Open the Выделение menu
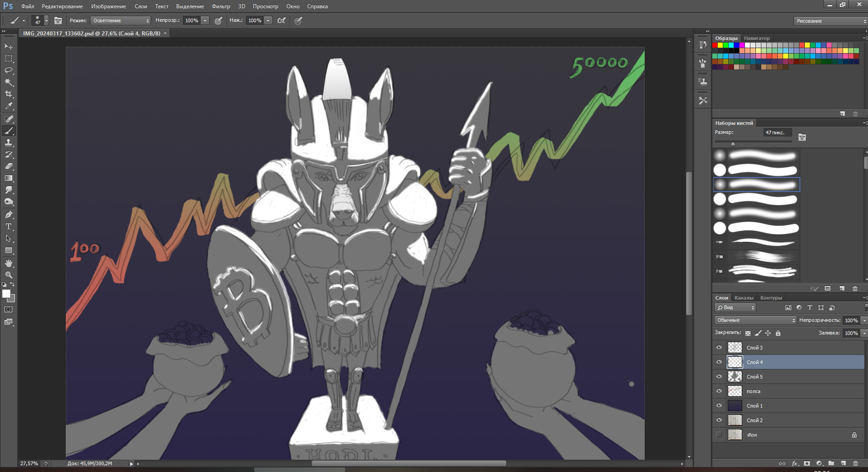Viewport: 868px width, 472px height. [x=190, y=6]
